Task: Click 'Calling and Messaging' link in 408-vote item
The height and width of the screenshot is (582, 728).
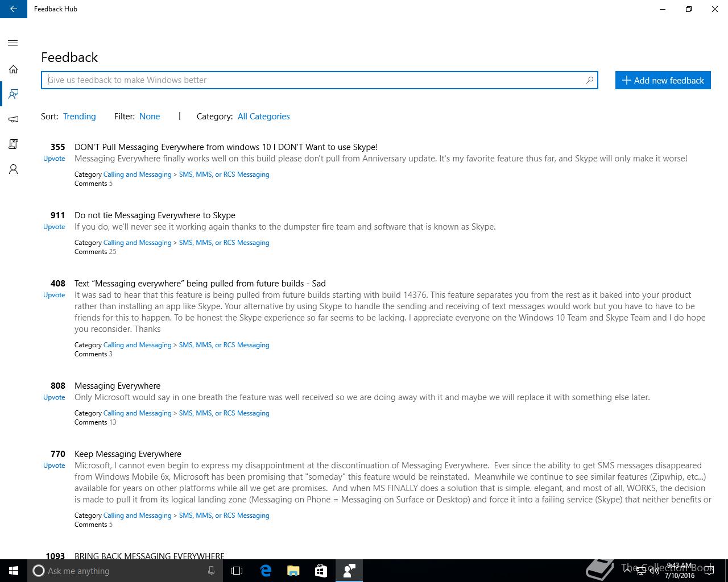Action: tap(137, 345)
